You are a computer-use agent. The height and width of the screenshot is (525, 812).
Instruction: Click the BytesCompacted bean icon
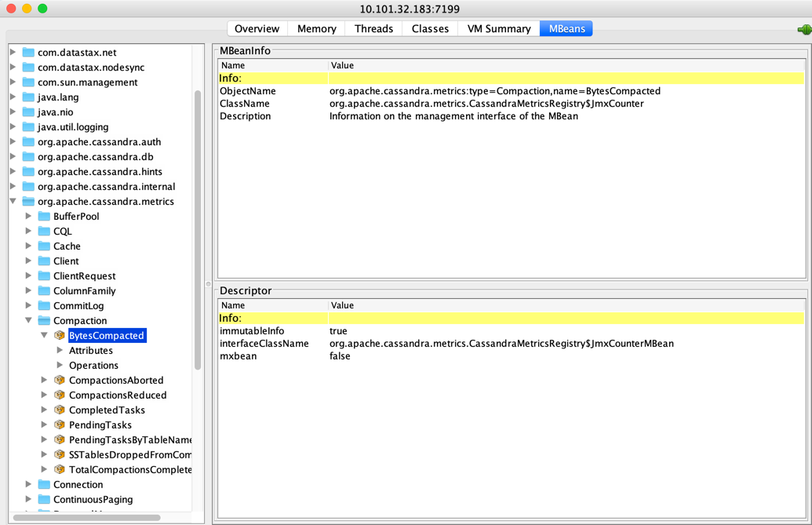click(60, 336)
